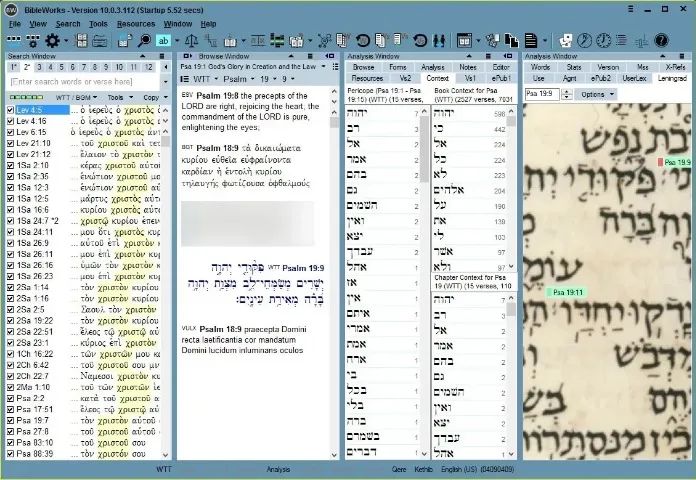The width and height of the screenshot is (696, 480).
Task: Uncheck the 2Sa 22:51 result checkbox
Action: pyautogui.click(x=10, y=332)
